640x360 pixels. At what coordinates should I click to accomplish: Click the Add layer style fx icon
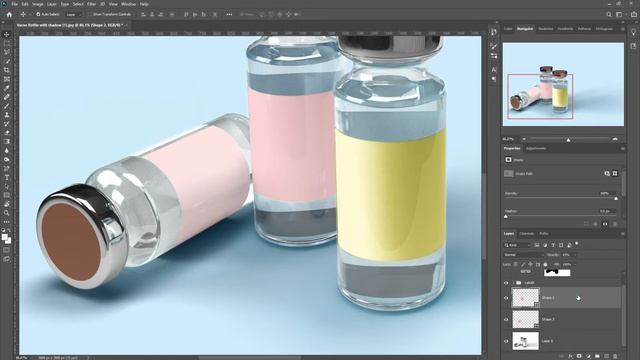(x=570, y=356)
